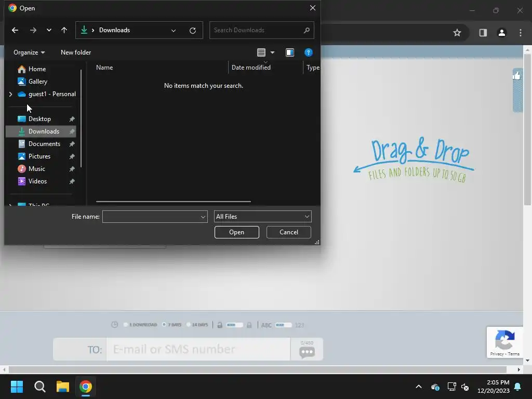This screenshot has width=532, height=399.
Task: Sort by the Date modified column
Action: click(x=251, y=68)
